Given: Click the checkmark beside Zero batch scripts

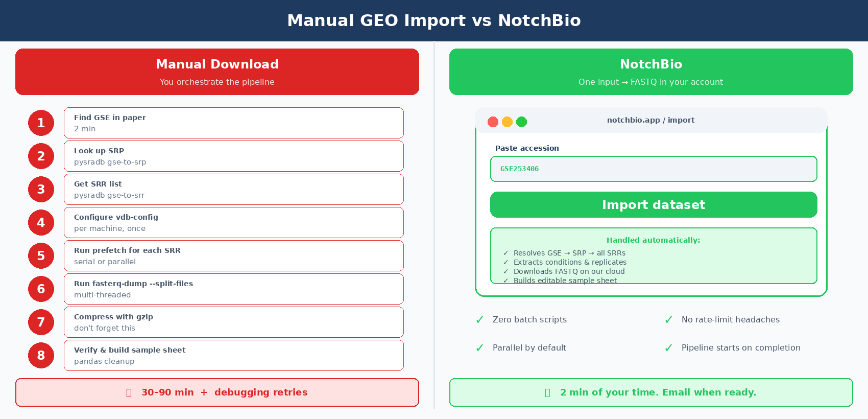Looking at the screenshot, I should (x=479, y=320).
